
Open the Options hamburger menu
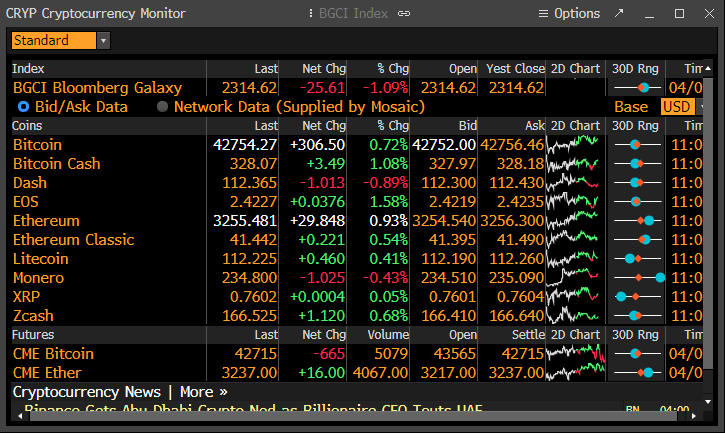(x=568, y=14)
